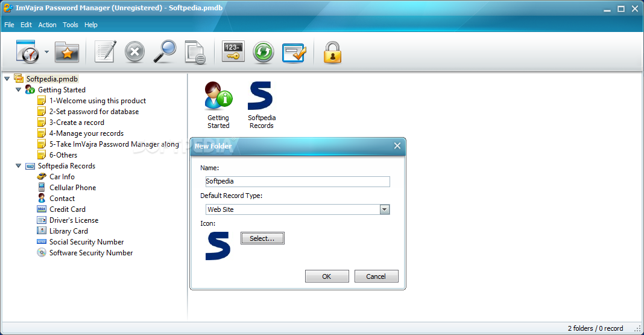Click the new record speedometer toolbar icon
644x335 pixels.
28,52
